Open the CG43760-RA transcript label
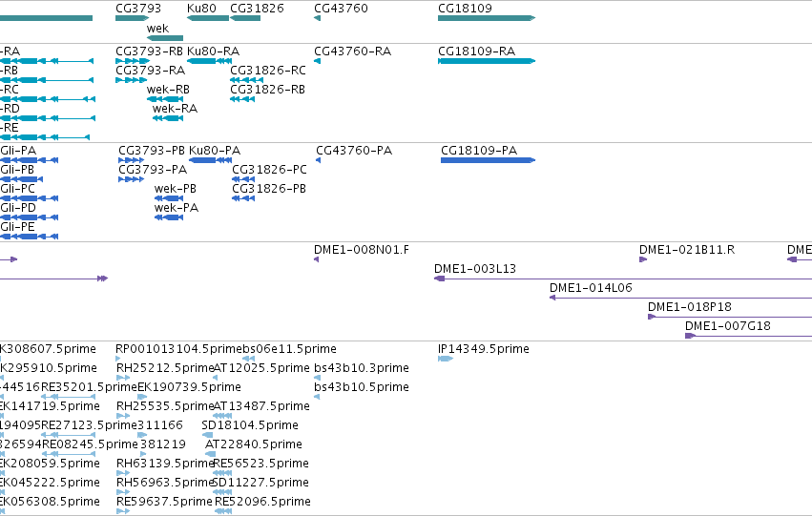Viewport: 812px width, 516px height. tap(353, 52)
